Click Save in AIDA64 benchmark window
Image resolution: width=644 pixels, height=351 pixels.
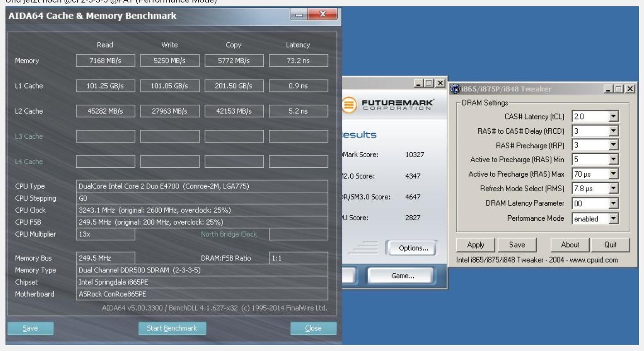click(30, 328)
